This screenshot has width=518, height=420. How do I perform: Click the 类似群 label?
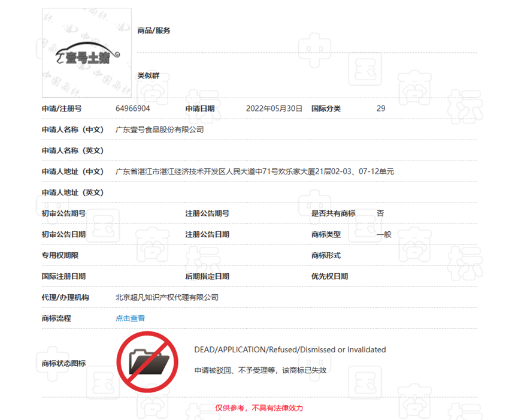pos(149,75)
